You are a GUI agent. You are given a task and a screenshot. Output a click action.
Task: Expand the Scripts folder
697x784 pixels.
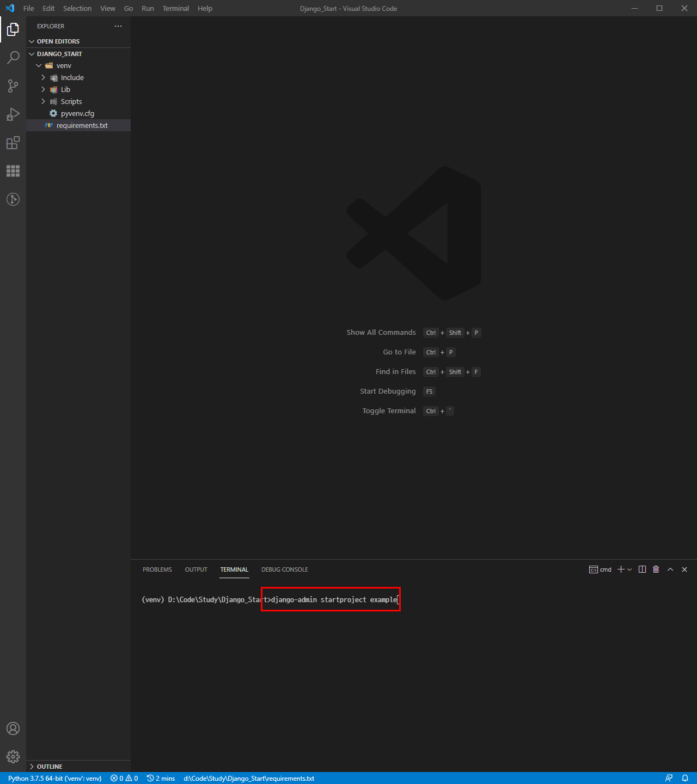point(78,101)
